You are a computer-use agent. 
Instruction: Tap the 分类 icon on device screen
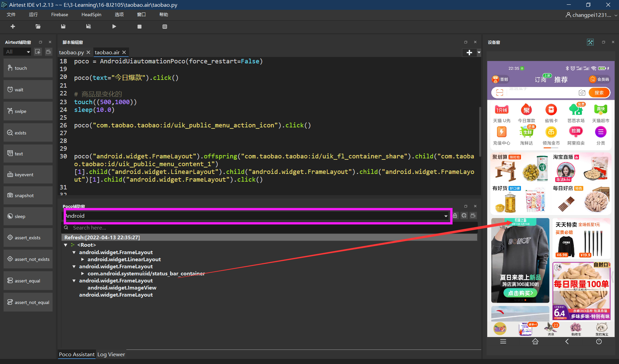[x=600, y=136]
